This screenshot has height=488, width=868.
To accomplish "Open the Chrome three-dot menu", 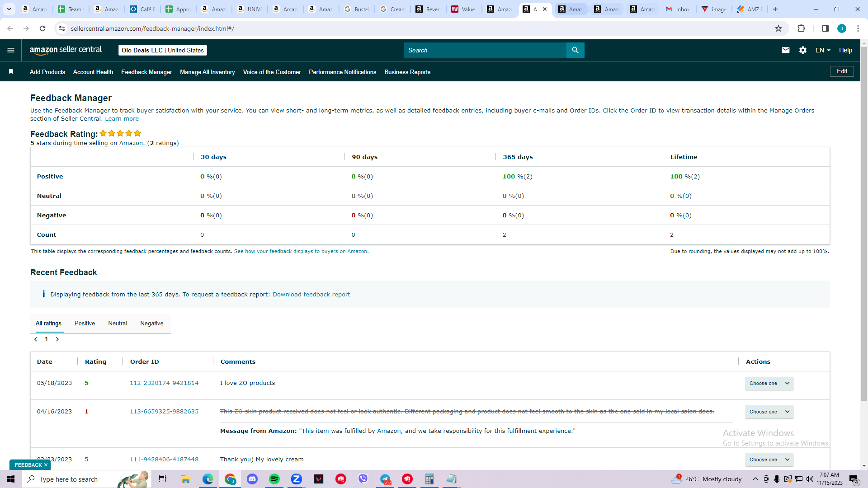I will (858, 28).
